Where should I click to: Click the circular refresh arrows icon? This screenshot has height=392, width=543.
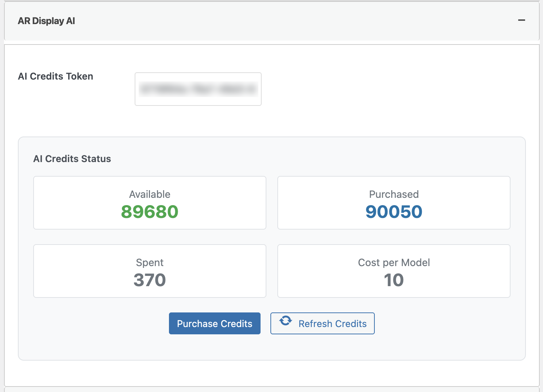(286, 321)
